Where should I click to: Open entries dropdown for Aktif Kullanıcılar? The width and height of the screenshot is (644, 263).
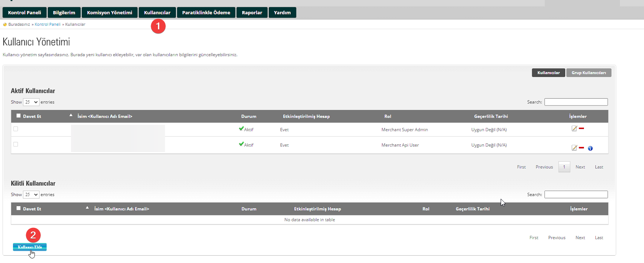click(31, 102)
